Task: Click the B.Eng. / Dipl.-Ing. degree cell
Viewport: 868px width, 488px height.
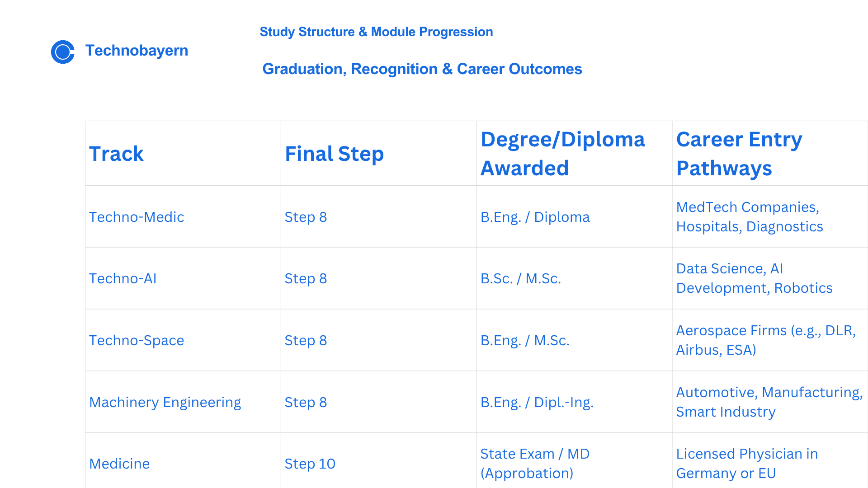Action: tap(575, 402)
